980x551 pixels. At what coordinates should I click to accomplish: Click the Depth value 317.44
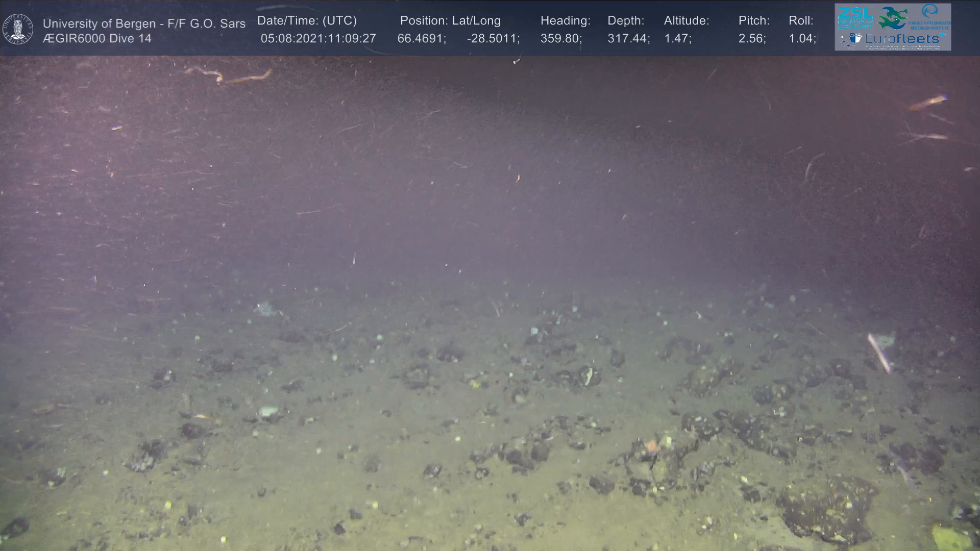tap(628, 39)
